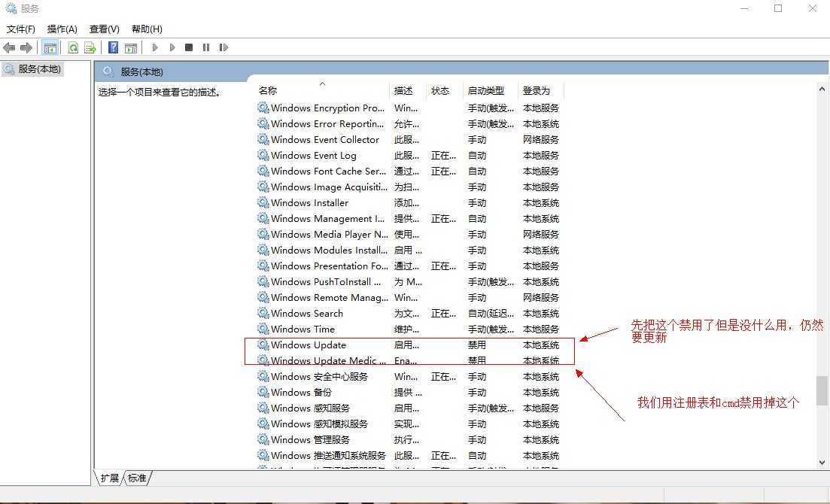Click gear icon beside Windows Update

point(263,345)
